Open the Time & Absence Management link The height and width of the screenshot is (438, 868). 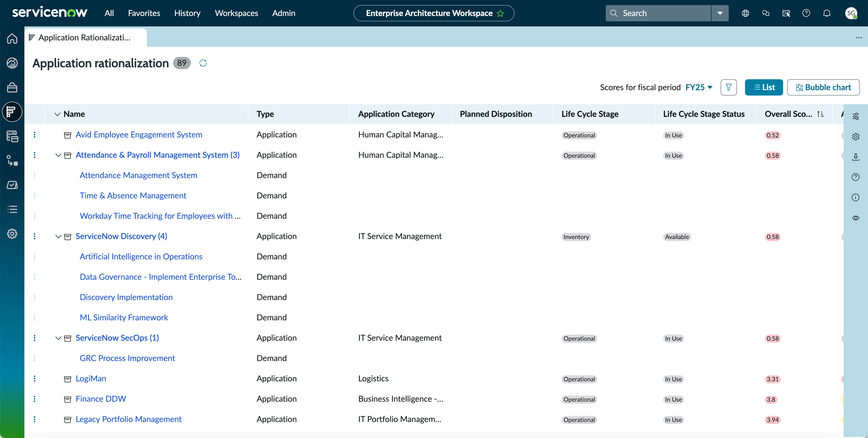133,195
